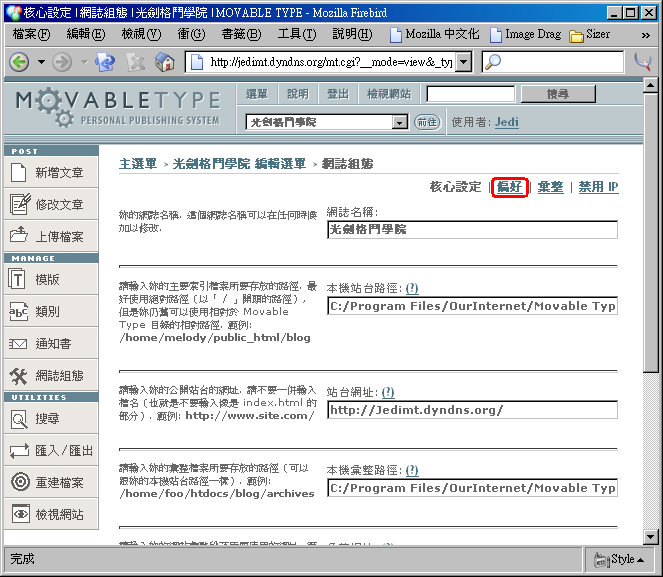
Task: Click the Style switcher in status bar
Action: [x=619, y=560]
